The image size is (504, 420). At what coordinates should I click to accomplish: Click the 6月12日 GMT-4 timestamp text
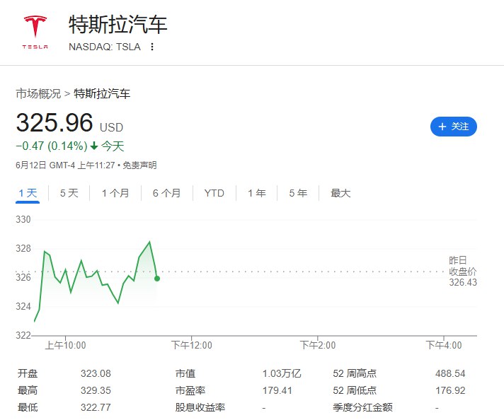(x=65, y=165)
